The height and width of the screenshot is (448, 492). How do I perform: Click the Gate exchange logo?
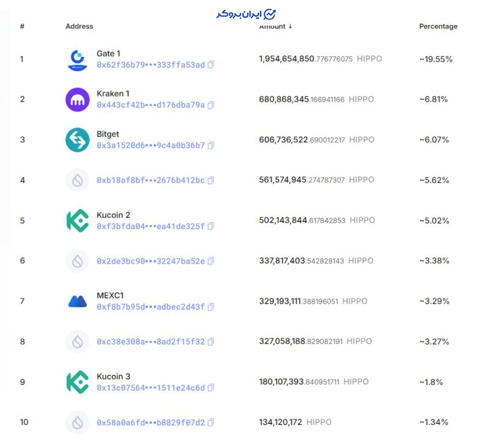[x=78, y=59]
